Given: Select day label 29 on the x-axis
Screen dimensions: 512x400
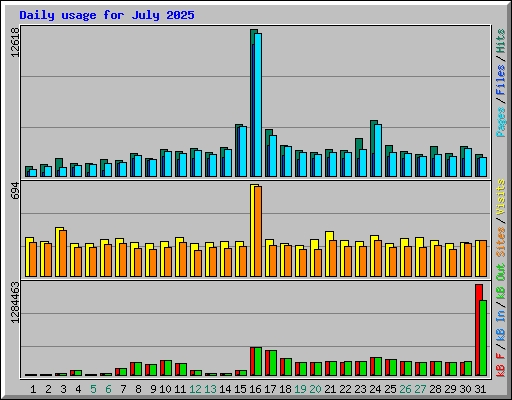Looking at the screenshot, I should tap(450, 389).
